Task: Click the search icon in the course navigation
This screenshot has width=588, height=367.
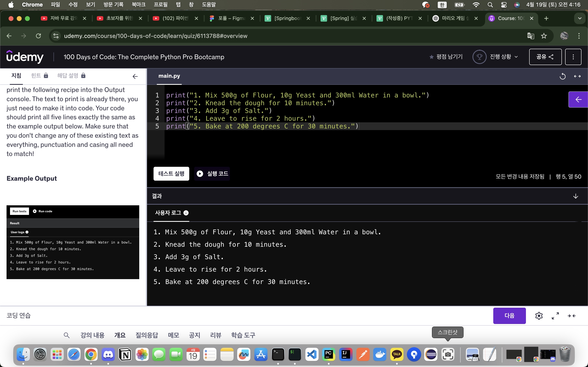Action: [x=67, y=335]
